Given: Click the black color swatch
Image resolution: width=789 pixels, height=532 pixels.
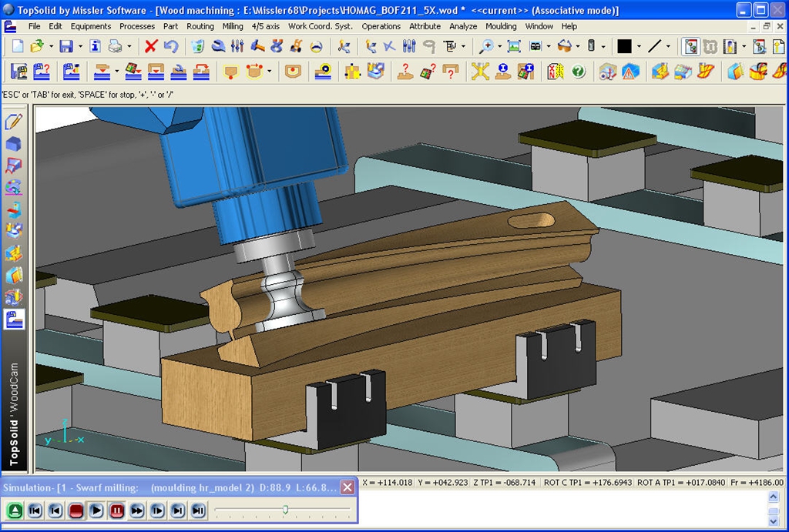Looking at the screenshot, I should tap(624, 47).
